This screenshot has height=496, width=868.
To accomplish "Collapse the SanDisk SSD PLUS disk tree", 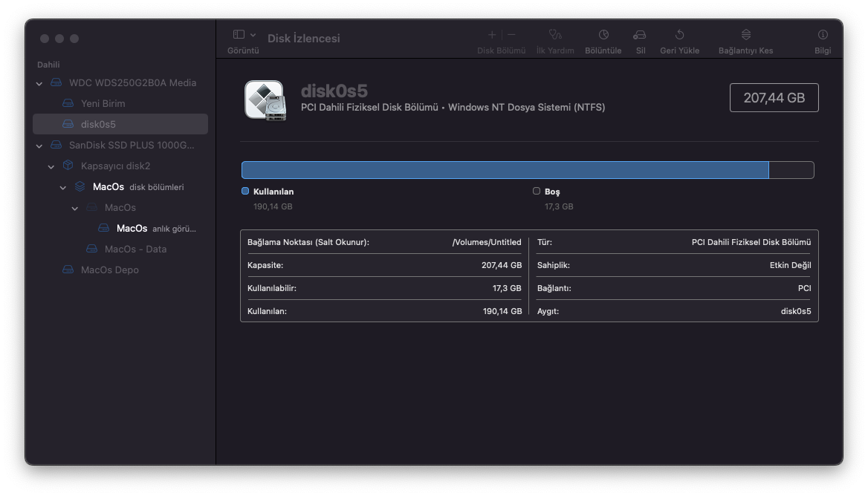I will click(39, 146).
